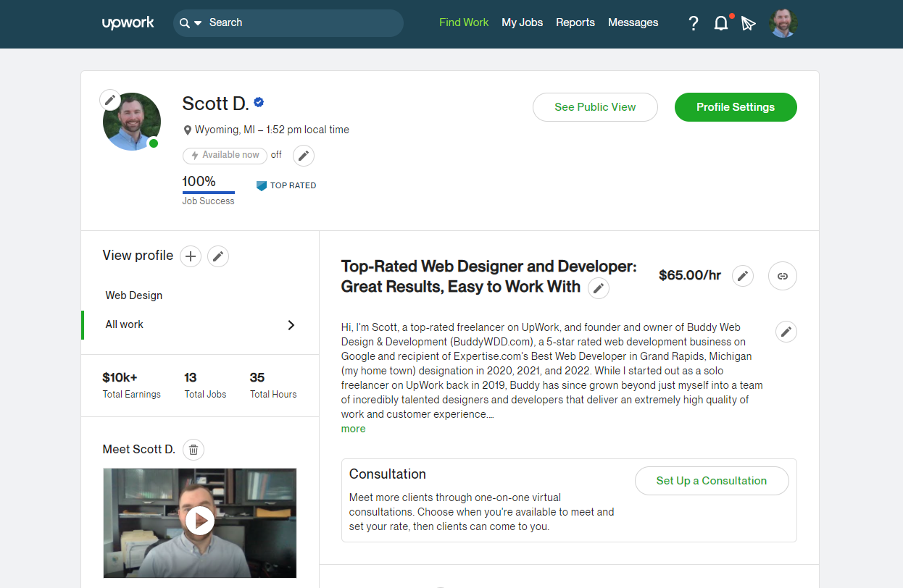Click the Upwork logo
The height and width of the screenshot is (588, 903).
click(128, 22)
